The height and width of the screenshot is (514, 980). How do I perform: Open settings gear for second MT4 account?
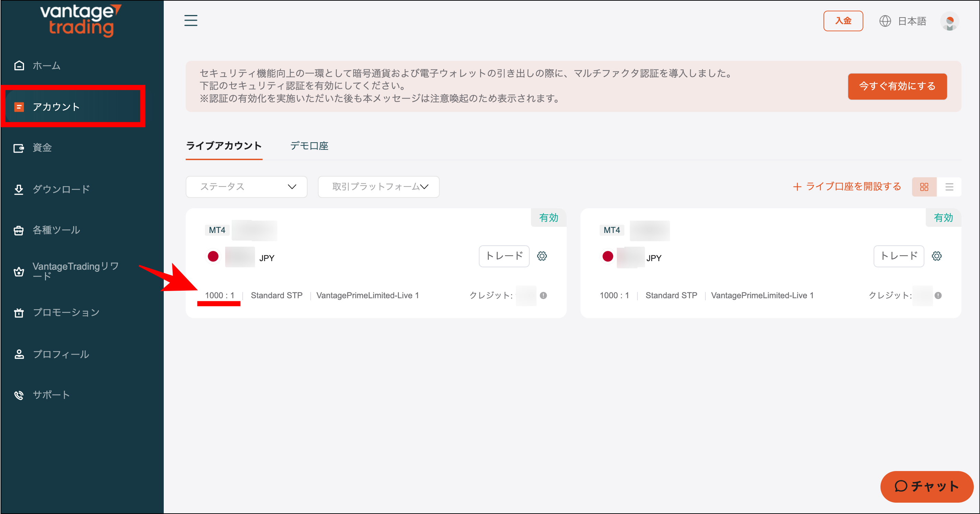(936, 256)
